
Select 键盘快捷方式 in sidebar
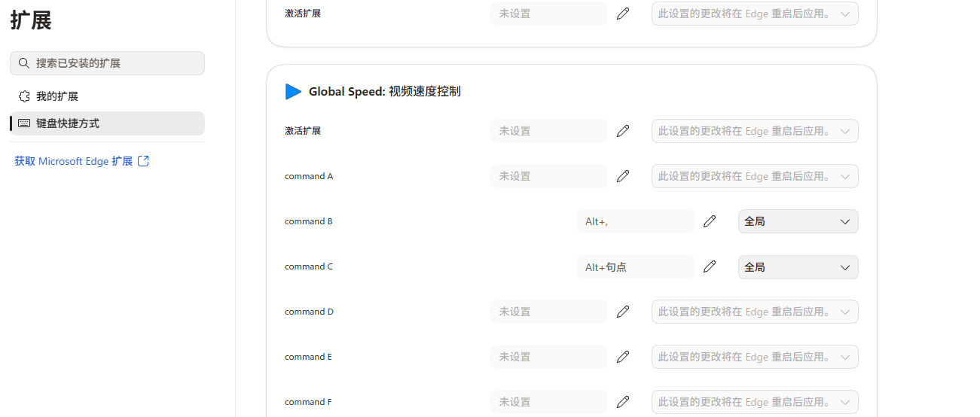point(107,123)
